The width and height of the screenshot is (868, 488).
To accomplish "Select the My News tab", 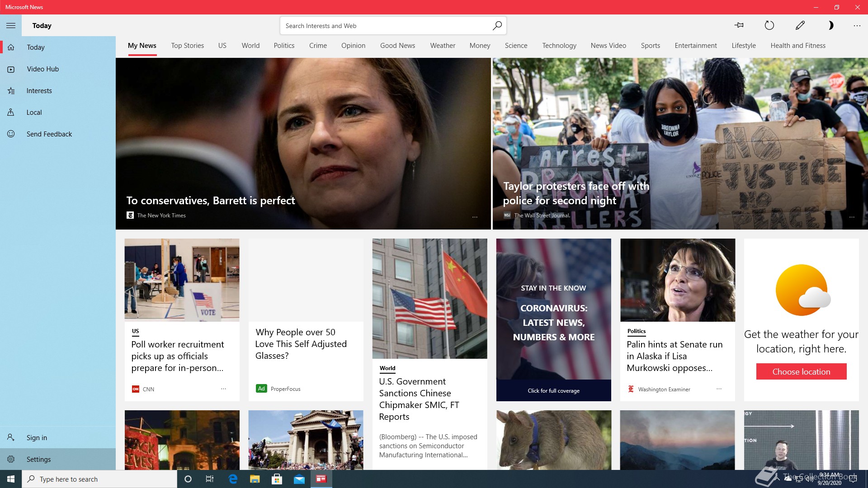I will [142, 46].
